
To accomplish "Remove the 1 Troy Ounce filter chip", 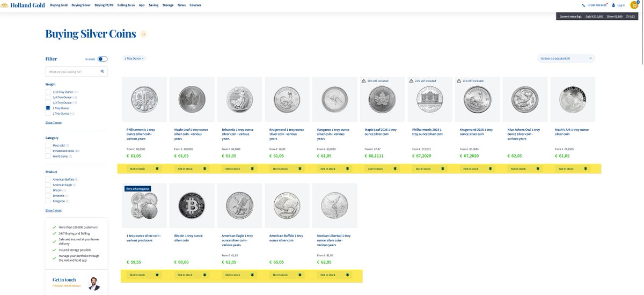I will click(143, 58).
